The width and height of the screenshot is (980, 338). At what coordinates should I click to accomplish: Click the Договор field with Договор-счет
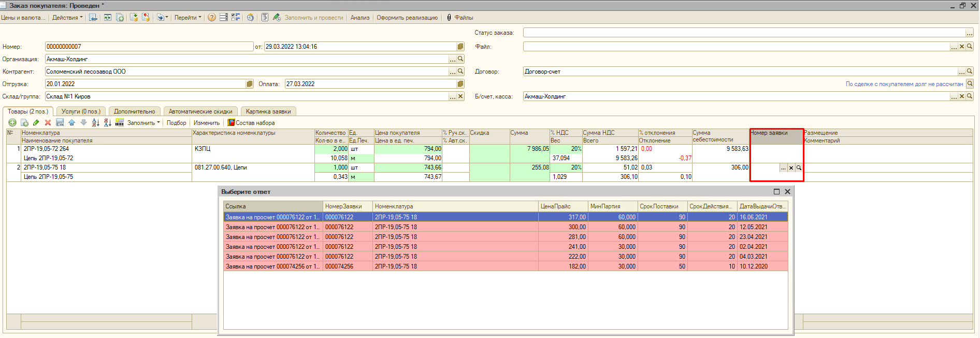click(740, 72)
